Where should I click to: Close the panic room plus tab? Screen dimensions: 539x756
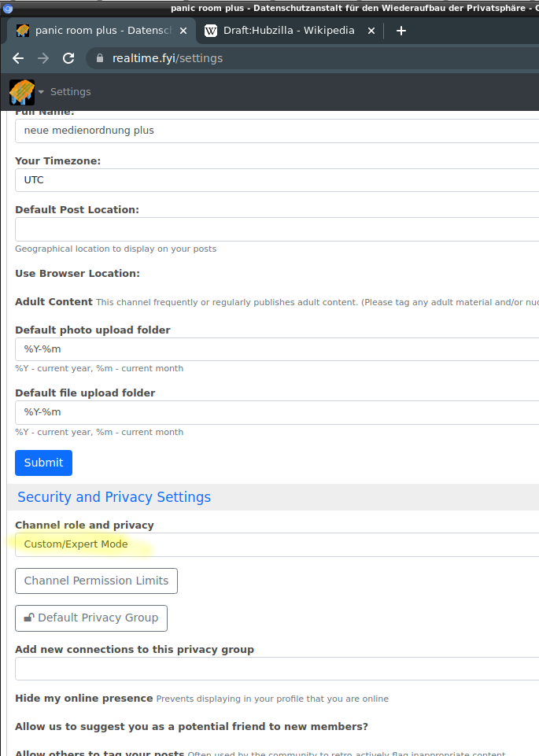pyautogui.click(x=183, y=31)
